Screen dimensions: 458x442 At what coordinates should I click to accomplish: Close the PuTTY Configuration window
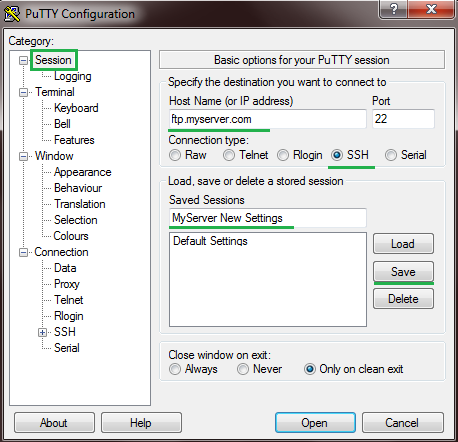pyautogui.click(x=431, y=9)
